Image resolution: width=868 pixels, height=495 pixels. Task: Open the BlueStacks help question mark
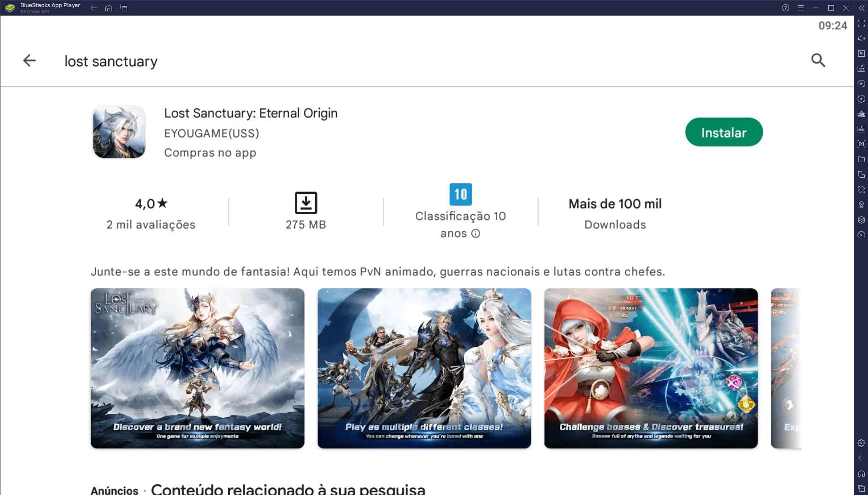click(x=785, y=8)
